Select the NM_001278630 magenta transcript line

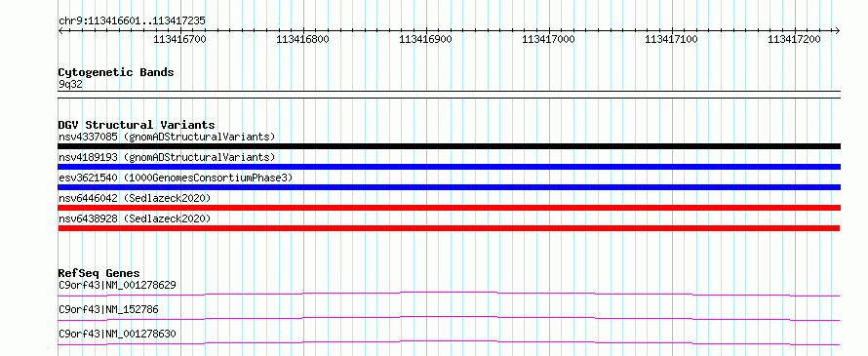tap(449, 342)
